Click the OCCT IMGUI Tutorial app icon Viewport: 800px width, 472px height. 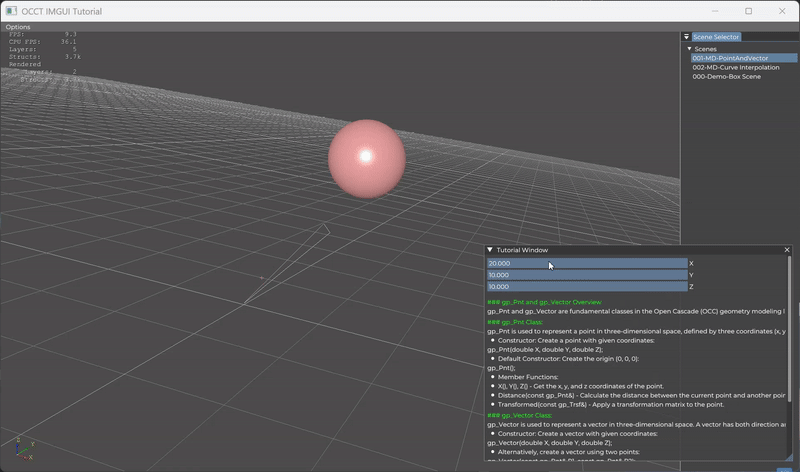(x=11, y=11)
